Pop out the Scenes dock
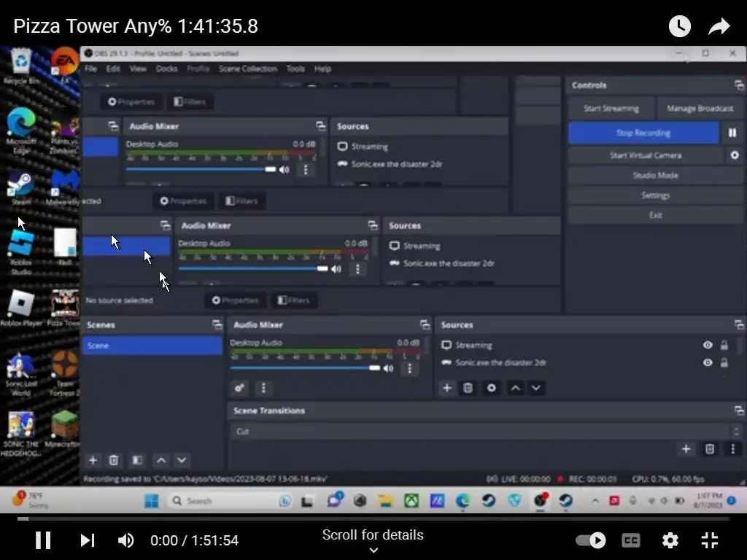This screenshot has height=560, width=747. click(x=217, y=324)
